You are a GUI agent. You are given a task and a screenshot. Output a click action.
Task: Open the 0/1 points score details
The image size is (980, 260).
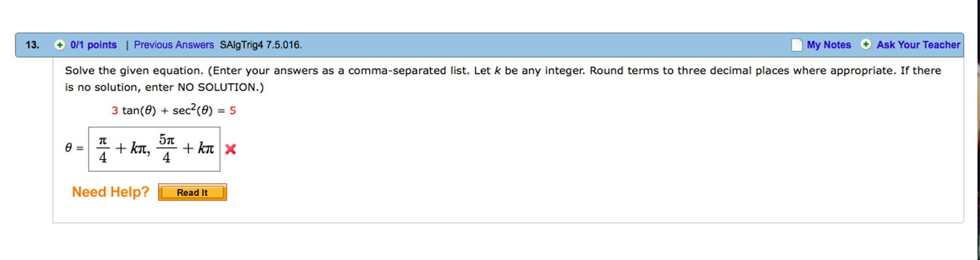93,45
